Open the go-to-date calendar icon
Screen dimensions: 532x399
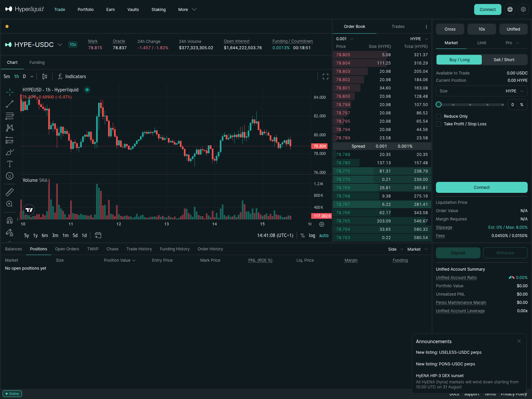tap(98, 235)
